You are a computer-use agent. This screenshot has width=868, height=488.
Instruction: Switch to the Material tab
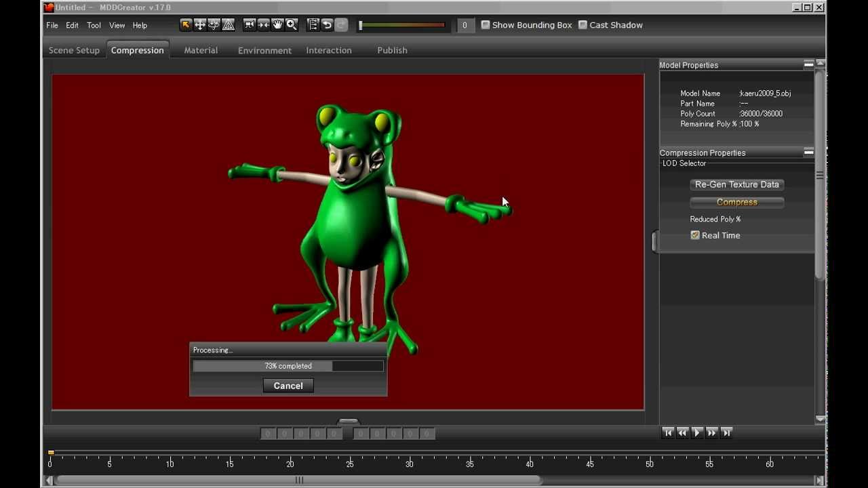tap(201, 50)
